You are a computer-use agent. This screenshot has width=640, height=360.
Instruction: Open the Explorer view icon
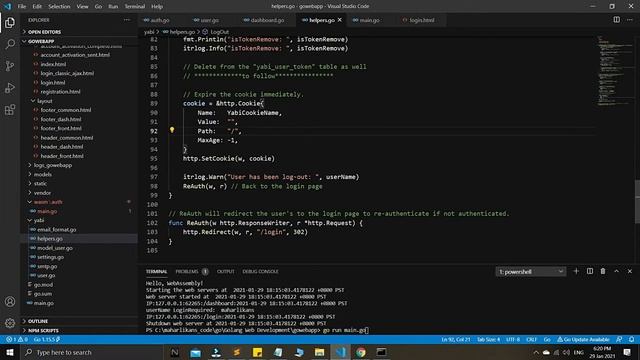[10, 22]
